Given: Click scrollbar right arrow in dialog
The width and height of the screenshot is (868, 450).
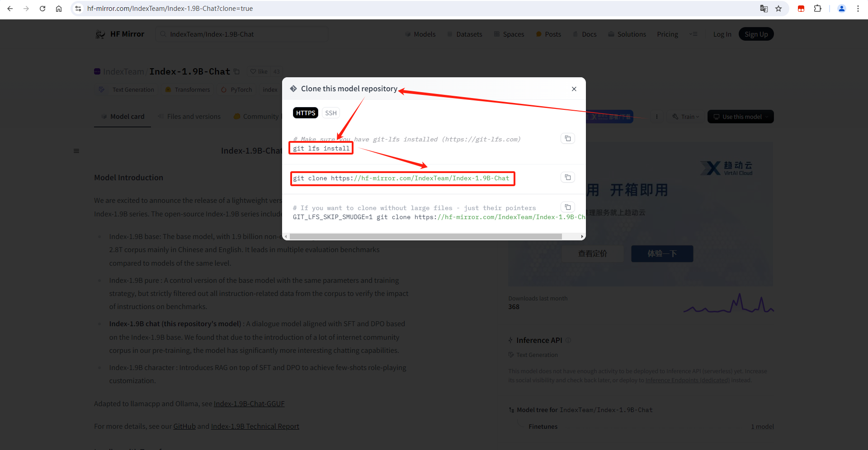Looking at the screenshot, I should click(x=582, y=236).
